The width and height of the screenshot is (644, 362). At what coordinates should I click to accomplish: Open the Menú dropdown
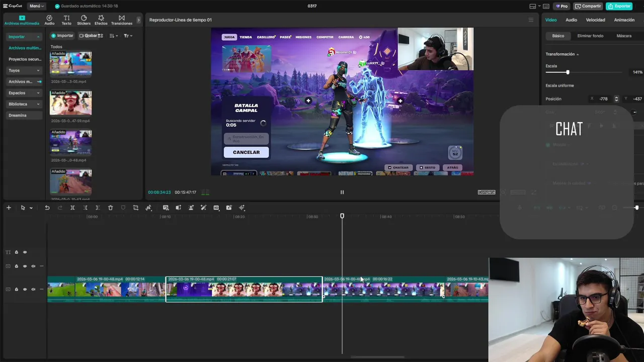(36, 6)
